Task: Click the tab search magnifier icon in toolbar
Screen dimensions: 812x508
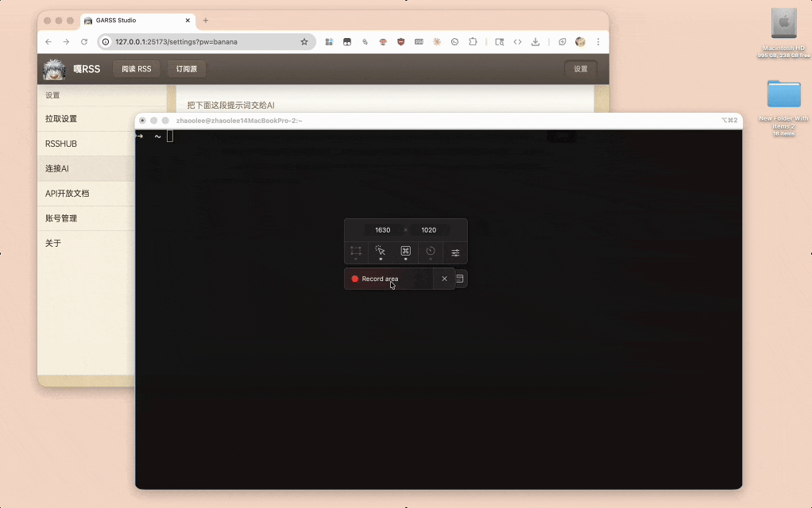Action: click(499, 42)
